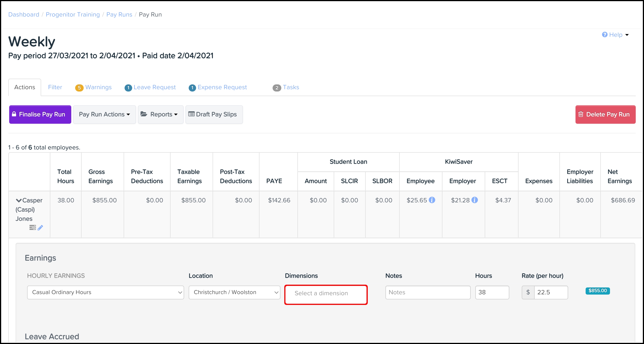Open the Expense Request tab
This screenshot has width=644, height=344.
click(222, 87)
